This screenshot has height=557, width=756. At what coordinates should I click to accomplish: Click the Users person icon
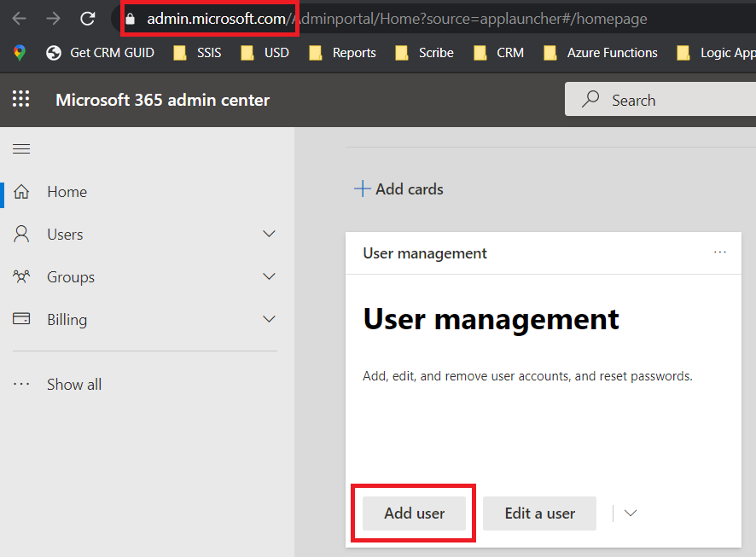click(21, 234)
